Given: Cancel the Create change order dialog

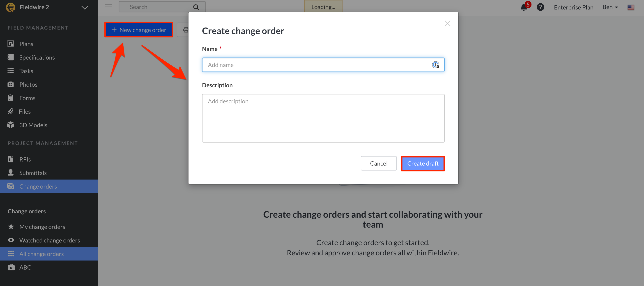Looking at the screenshot, I should coord(379,163).
